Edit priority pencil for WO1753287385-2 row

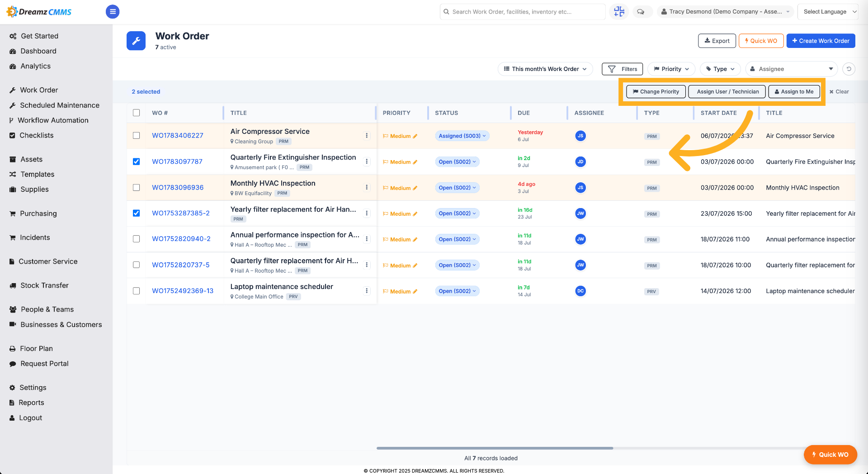[x=415, y=214]
